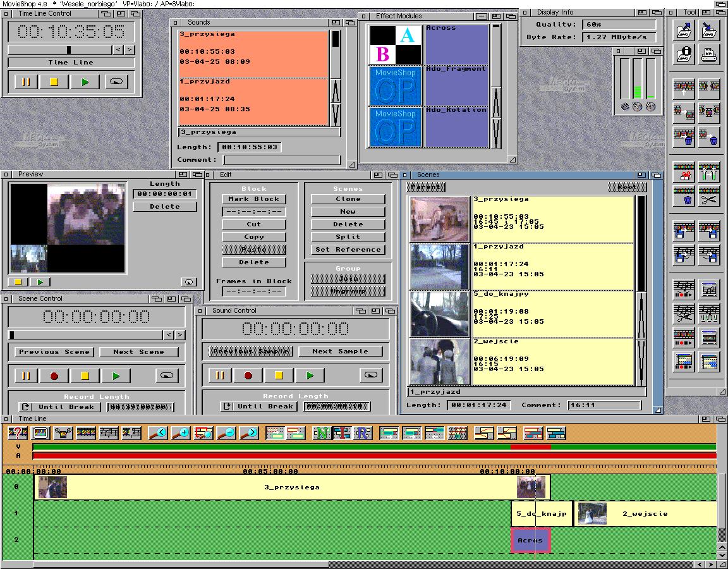Viewport: 728px width, 569px height.
Task: Click Root button in Scenes window
Action: pyautogui.click(x=627, y=187)
